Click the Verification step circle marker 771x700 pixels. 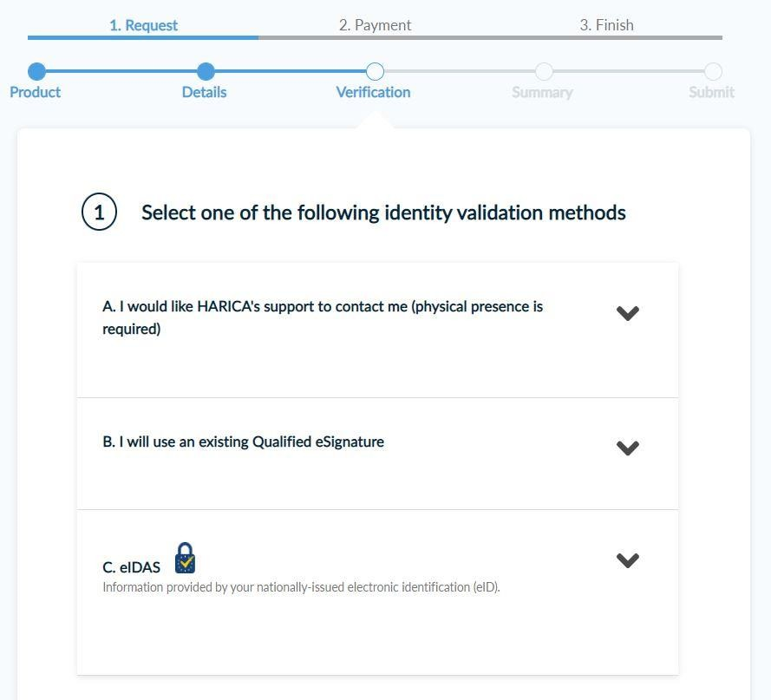[375, 71]
